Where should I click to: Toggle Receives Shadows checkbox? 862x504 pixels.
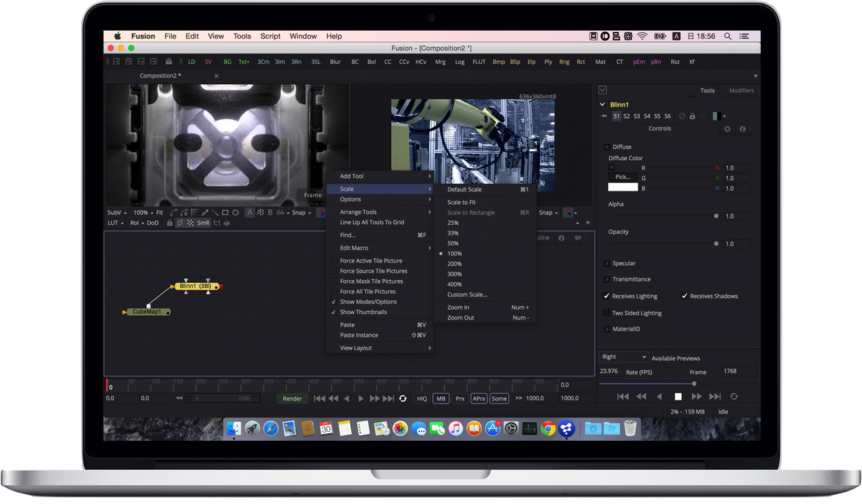click(x=685, y=296)
